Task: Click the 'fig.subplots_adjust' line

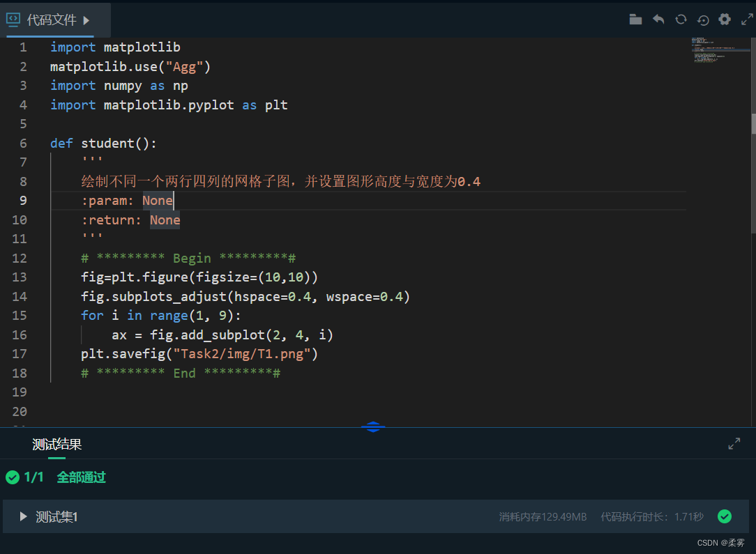Action: (x=245, y=296)
